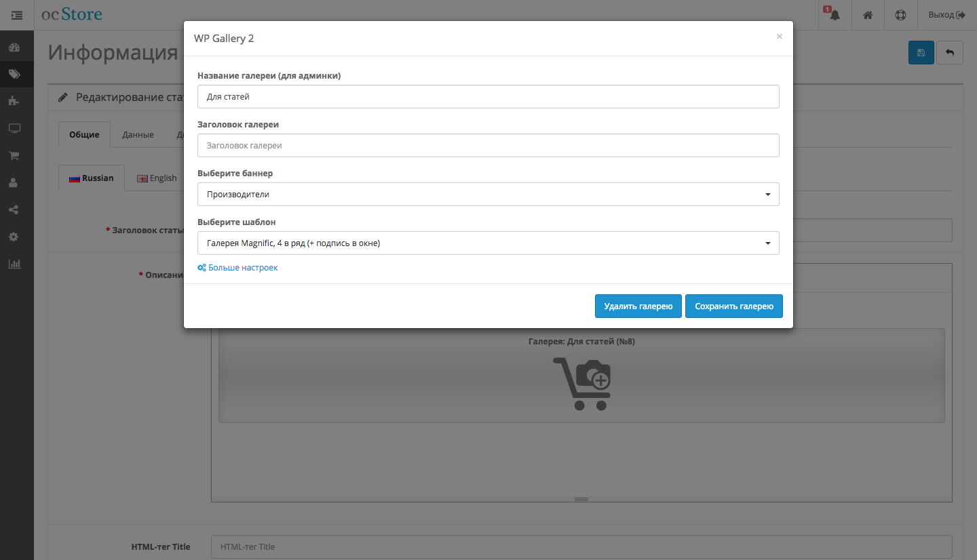Switch to the English language tab
This screenshot has width=977, height=560.
click(x=157, y=178)
